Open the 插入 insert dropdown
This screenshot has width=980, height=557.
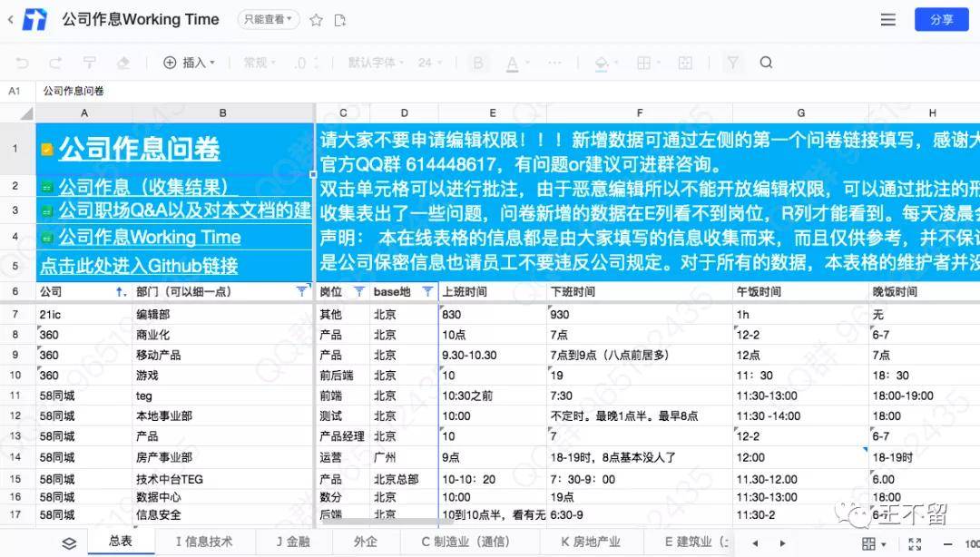(x=189, y=63)
